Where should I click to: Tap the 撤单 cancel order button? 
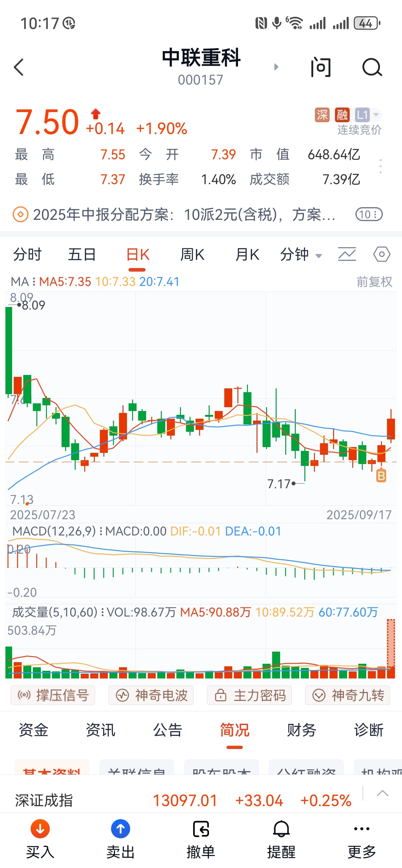tap(201, 839)
